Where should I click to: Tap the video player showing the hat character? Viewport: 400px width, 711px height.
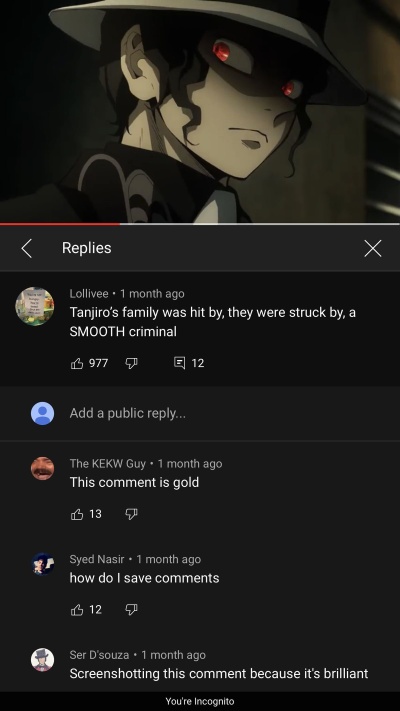(x=200, y=111)
